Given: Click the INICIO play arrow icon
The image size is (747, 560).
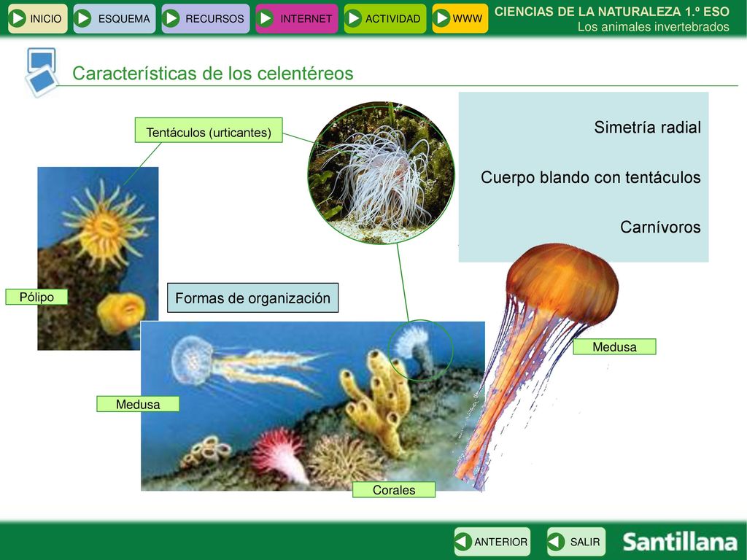Looking at the screenshot, I should [18, 18].
